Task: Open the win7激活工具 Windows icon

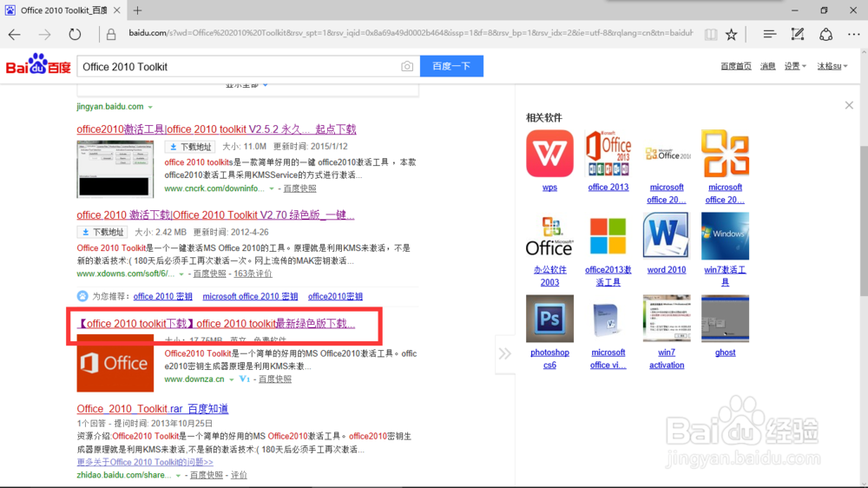Action: coord(725,236)
